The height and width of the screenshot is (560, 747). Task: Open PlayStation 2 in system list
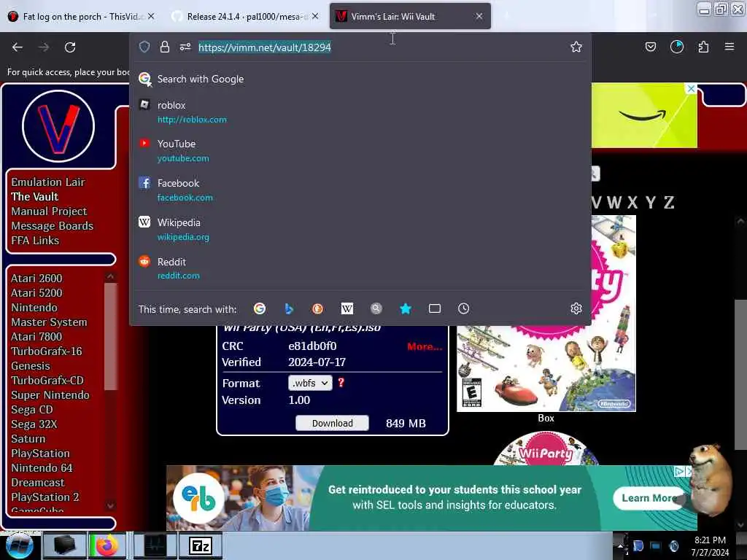[x=44, y=497]
